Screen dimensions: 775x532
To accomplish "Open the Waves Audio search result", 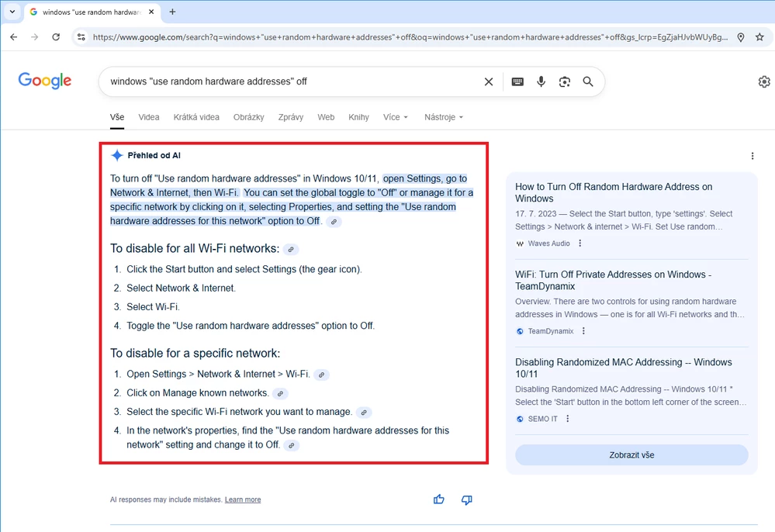I will click(x=613, y=192).
